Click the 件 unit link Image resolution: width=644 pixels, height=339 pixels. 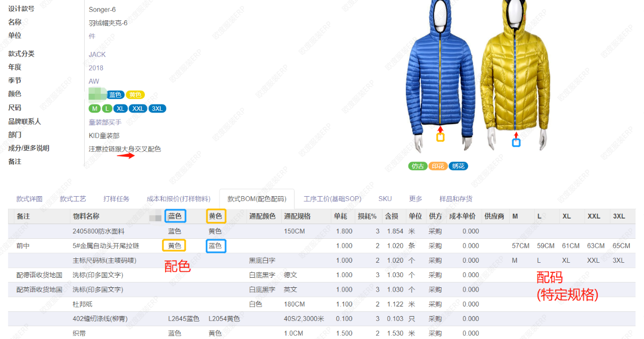point(92,36)
